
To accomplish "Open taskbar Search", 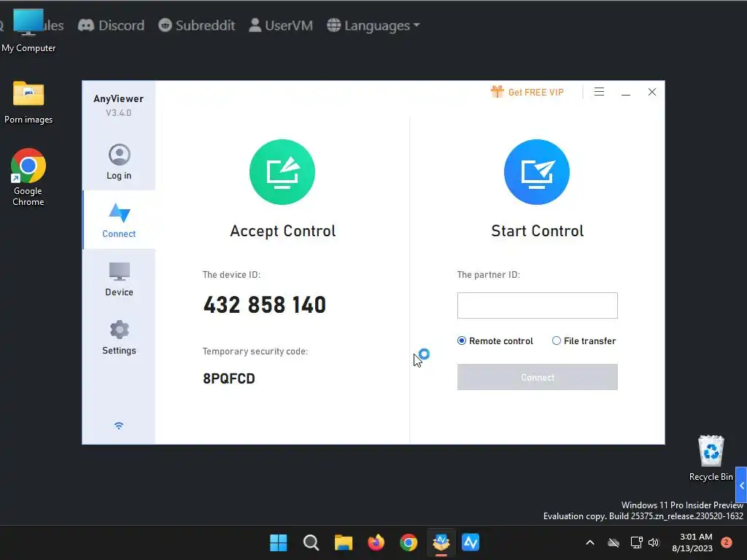I will [x=311, y=542].
